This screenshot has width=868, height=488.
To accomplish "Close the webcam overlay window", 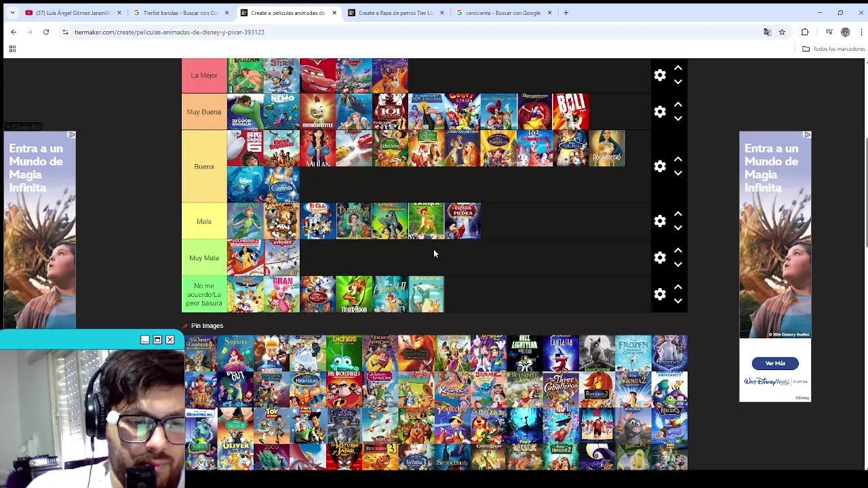I will (170, 340).
